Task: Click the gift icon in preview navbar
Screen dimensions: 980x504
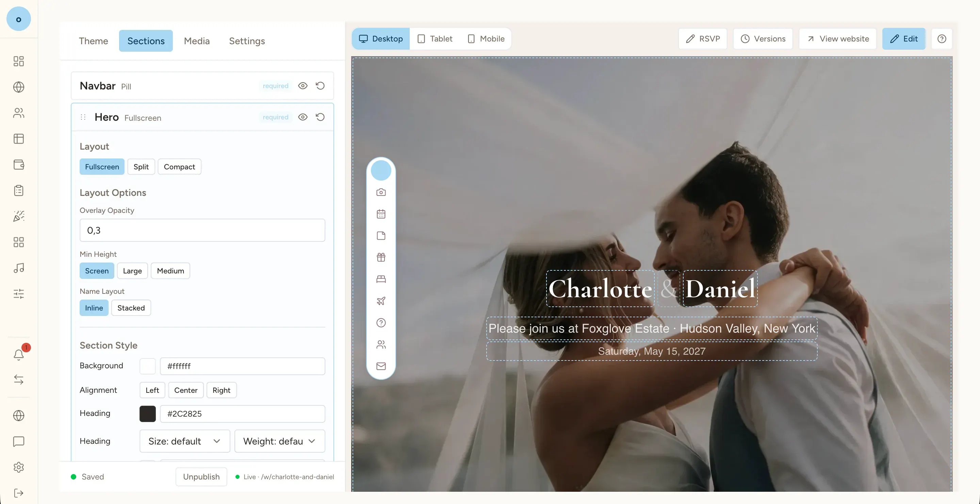Action: tap(381, 257)
